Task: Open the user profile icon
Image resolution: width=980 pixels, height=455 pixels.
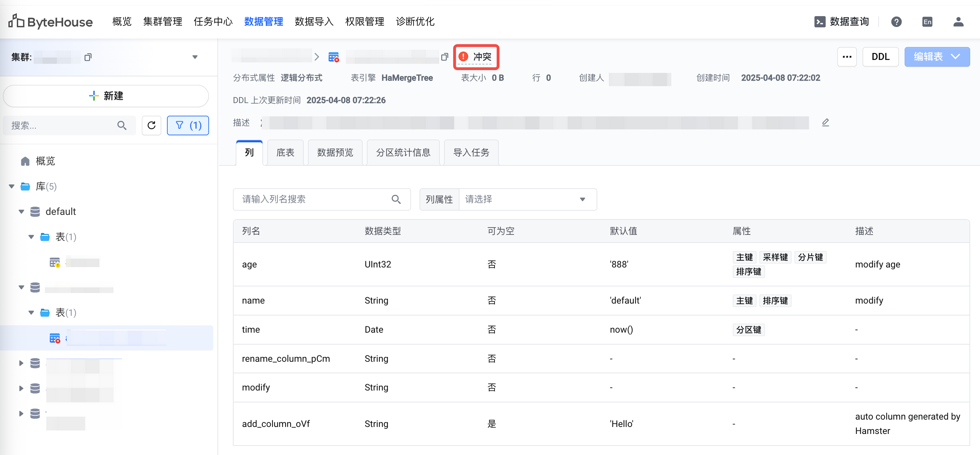Action: [958, 22]
